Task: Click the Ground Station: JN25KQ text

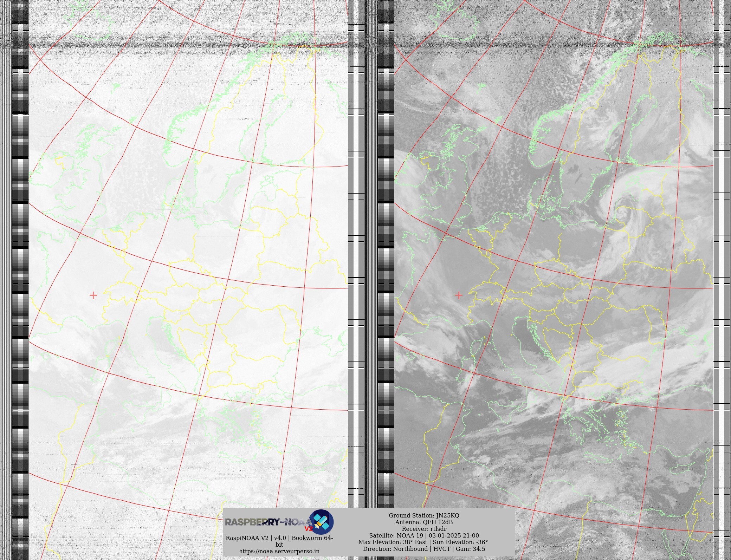Action: (x=423, y=515)
